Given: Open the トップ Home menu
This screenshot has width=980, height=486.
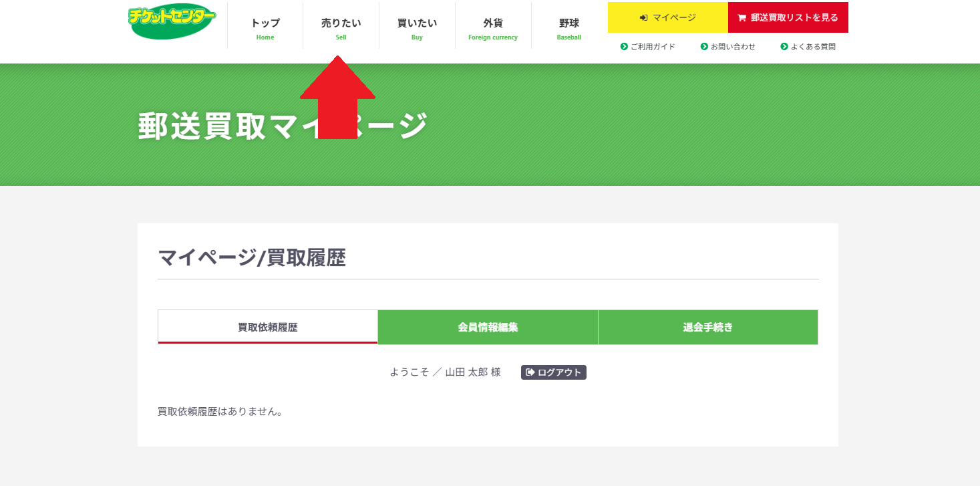Looking at the screenshot, I should pos(265,25).
